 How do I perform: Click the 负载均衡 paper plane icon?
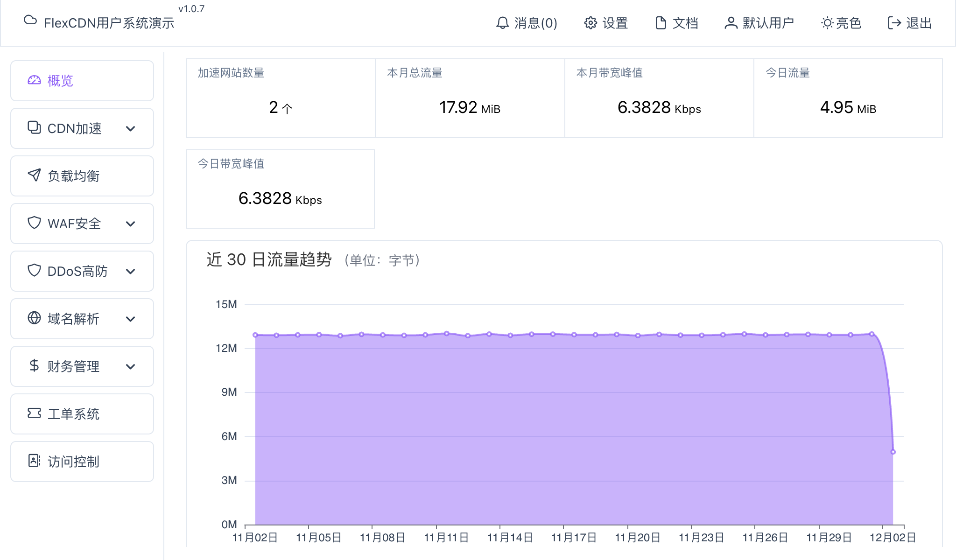[33, 176]
